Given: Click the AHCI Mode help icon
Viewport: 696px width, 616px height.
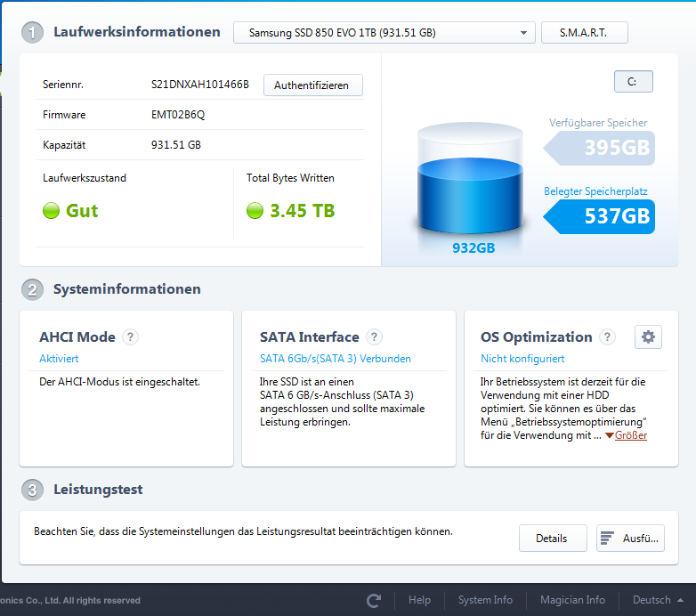Looking at the screenshot, I should tap(130, 336).
